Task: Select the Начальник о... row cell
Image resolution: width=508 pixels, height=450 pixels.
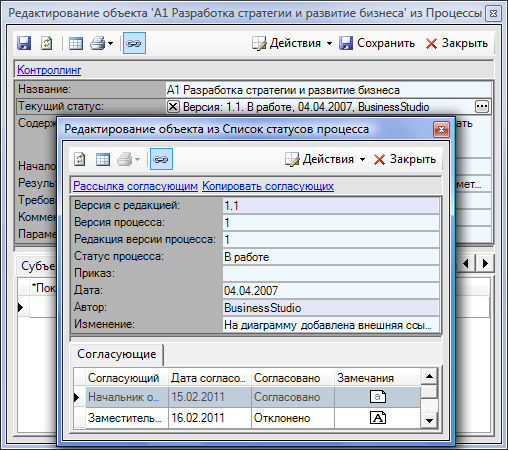Action: coord(127,397)
